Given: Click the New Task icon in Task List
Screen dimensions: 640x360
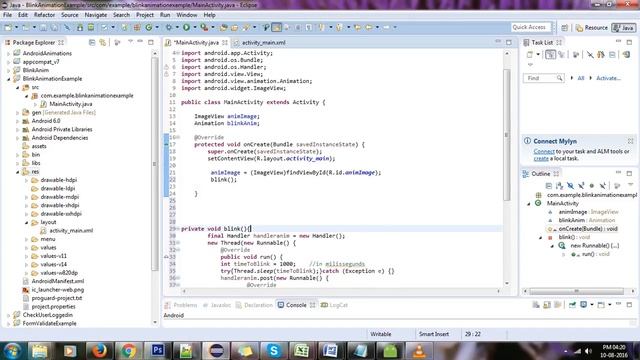Looking at the screenshot, I should 530,54.
